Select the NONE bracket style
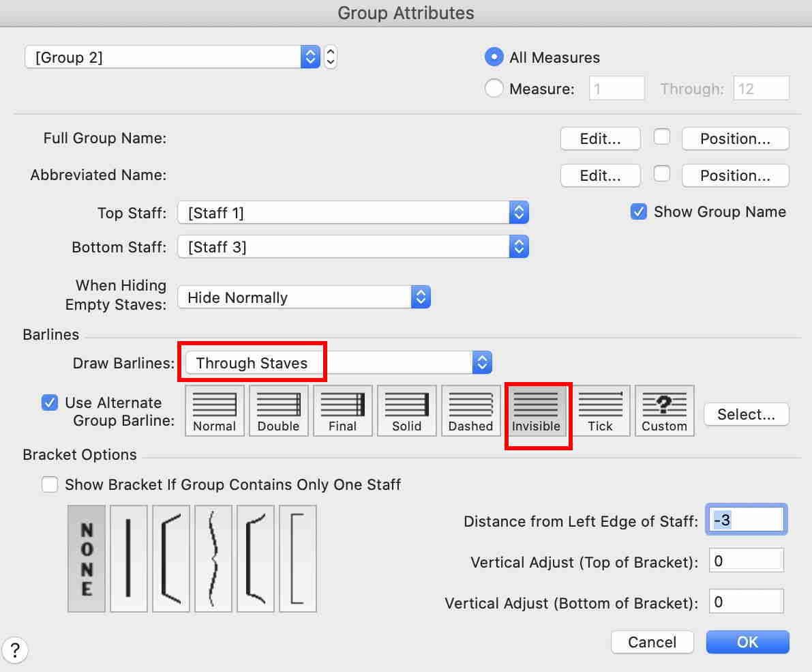 coord(87,558)
